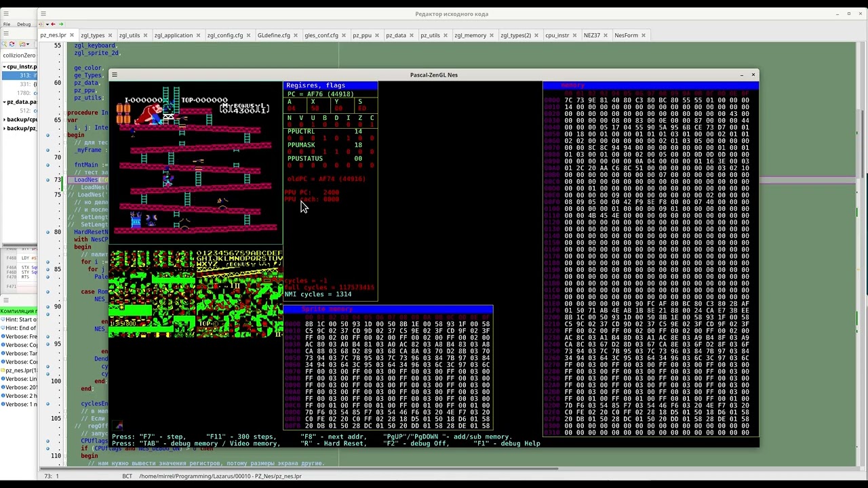Open the Debug menu
The image size is (868, 488).
pyautogui.click(x=24, y=24)
